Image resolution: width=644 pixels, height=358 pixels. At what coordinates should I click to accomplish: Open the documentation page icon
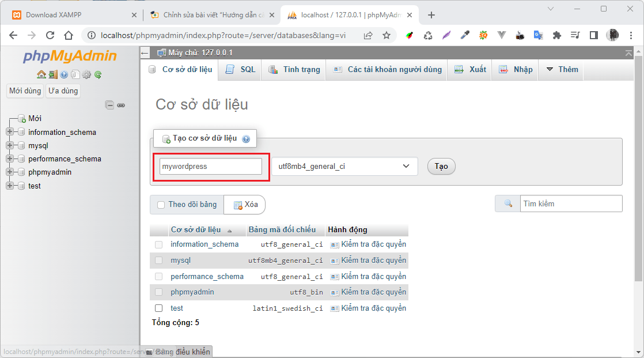coord(75,74)
